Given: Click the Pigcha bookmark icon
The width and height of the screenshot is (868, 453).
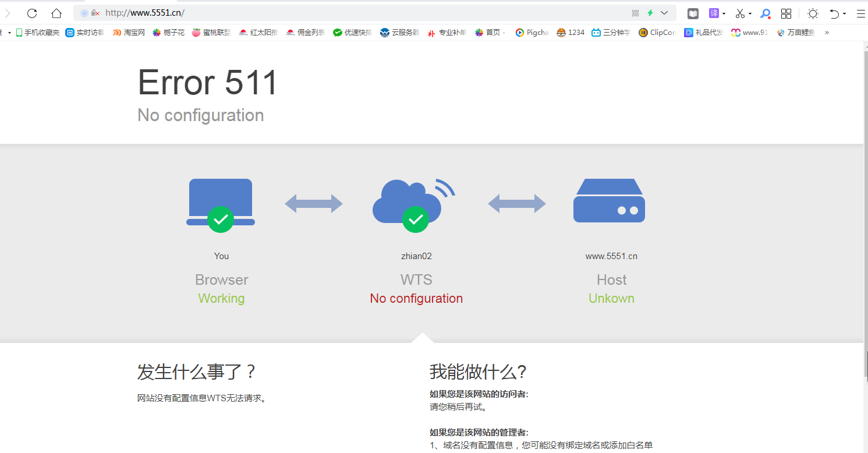Looking at the screenshot, I should click(520, 33).
